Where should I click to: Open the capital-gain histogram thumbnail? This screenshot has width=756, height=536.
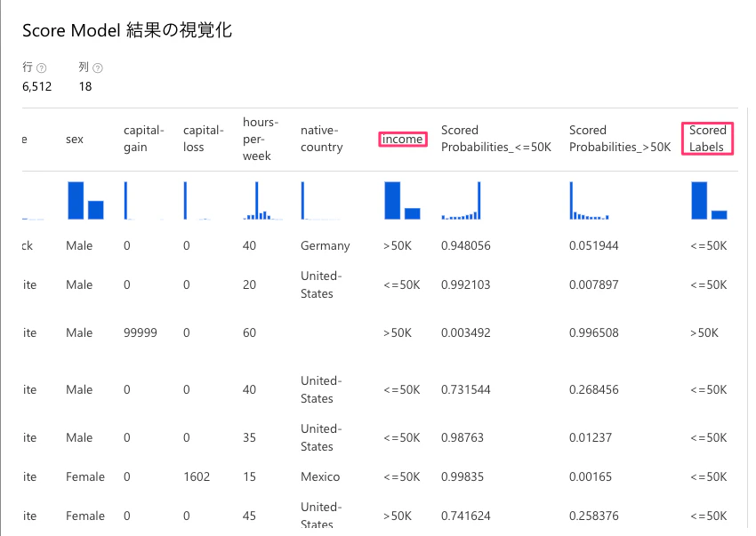coord(144,200)
